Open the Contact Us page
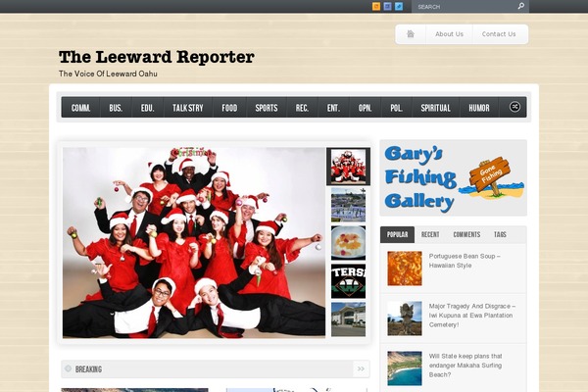Viewport: 588px width, 392px height. [499, 34]
